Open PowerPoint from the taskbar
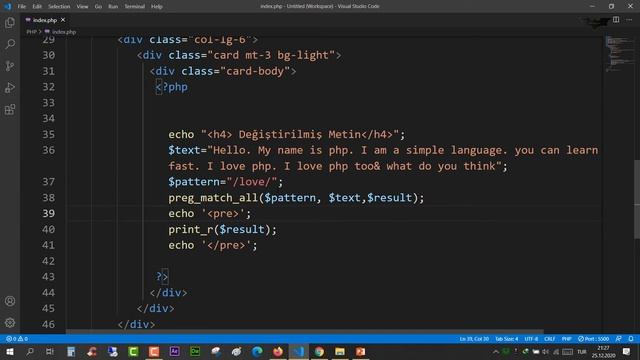This screenshot has height=360, width=640. coord(360,351)
